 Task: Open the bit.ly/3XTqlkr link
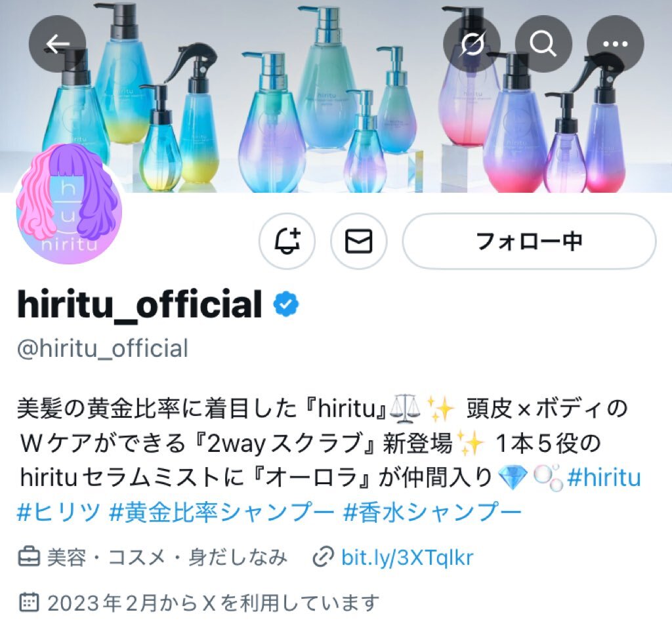(407, 557)
